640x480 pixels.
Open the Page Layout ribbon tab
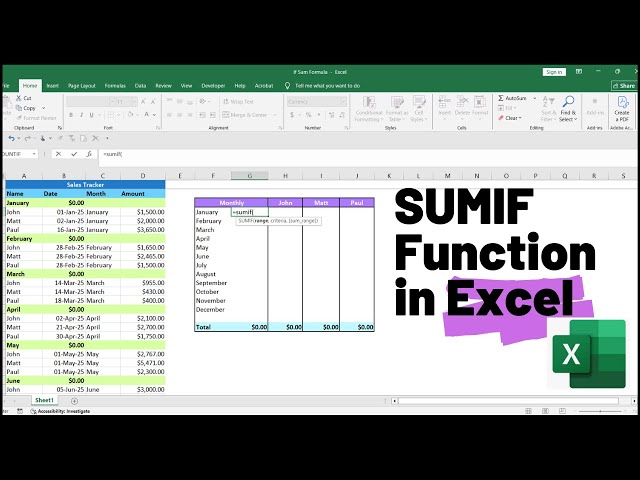click(x=82, y=86)
